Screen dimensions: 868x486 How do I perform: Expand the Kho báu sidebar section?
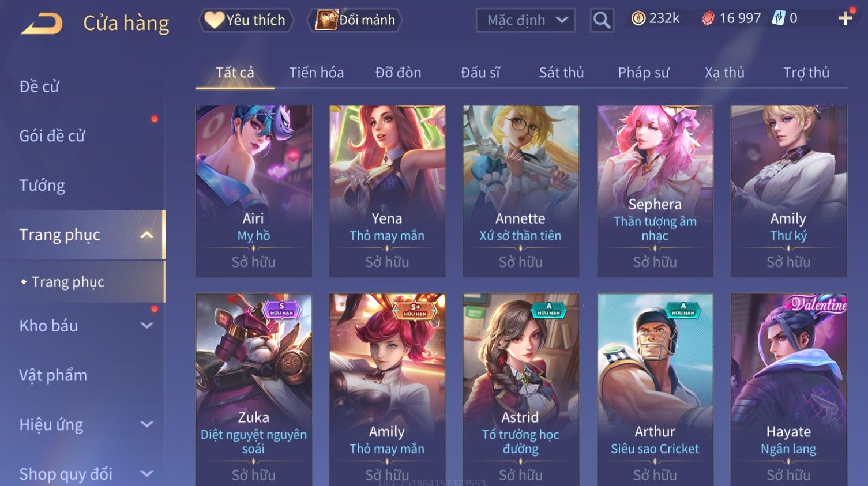(x=146, y=325)
